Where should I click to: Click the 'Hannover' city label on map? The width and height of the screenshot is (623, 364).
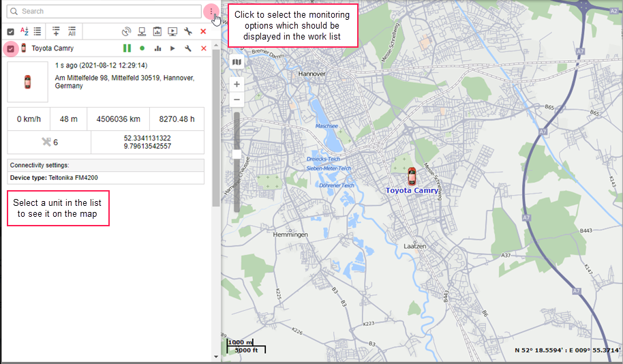pos(312,74)
